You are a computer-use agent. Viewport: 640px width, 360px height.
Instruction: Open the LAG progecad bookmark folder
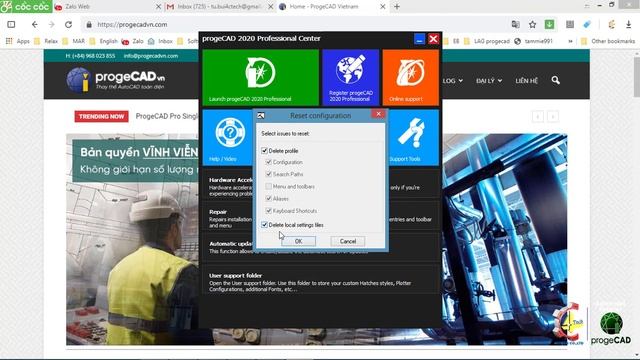click(487, 41)
